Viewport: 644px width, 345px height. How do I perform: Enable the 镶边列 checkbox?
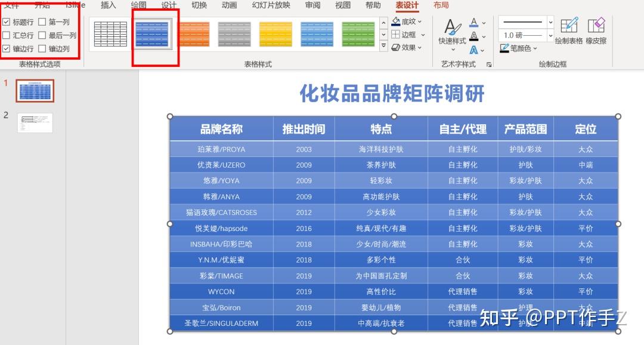click(x=42, y=48)
